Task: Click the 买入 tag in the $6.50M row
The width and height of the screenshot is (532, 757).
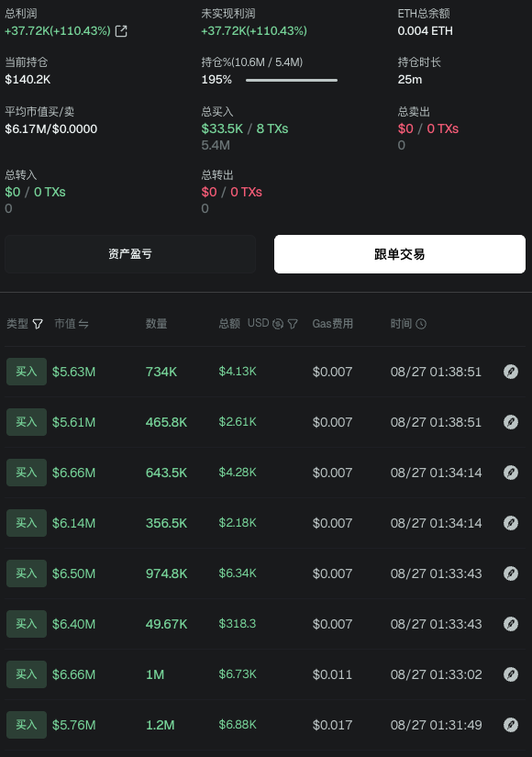Action: [27, 573]
